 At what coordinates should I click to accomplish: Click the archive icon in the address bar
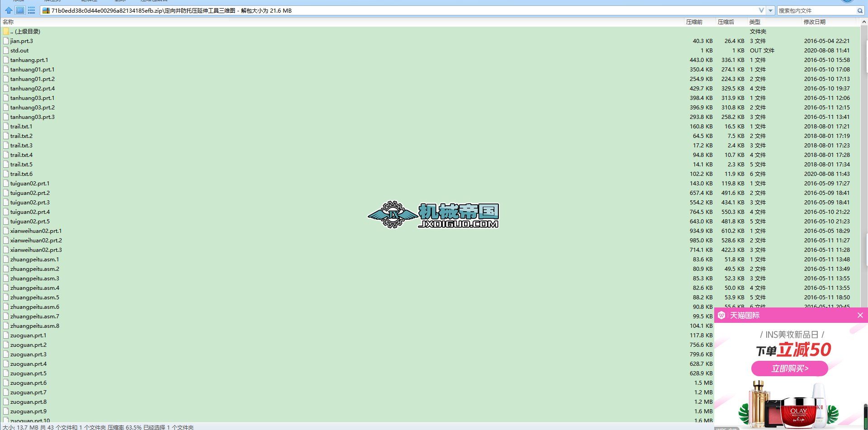46,10
